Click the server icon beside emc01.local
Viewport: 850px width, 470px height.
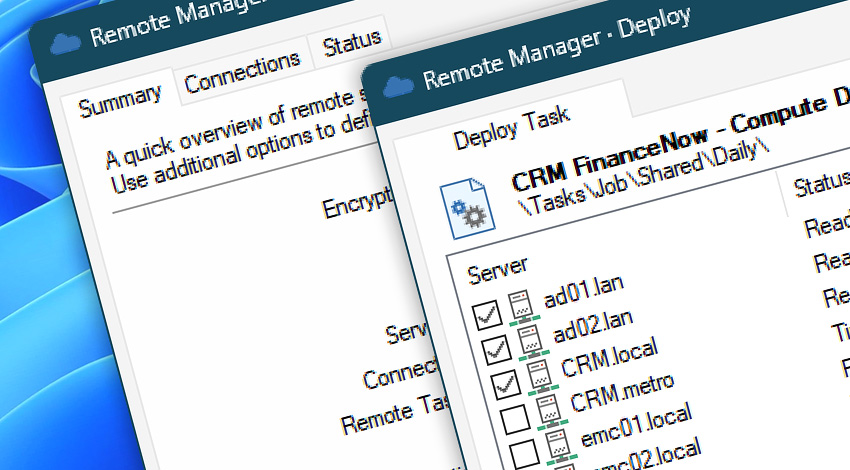click(x=562, y=445)
